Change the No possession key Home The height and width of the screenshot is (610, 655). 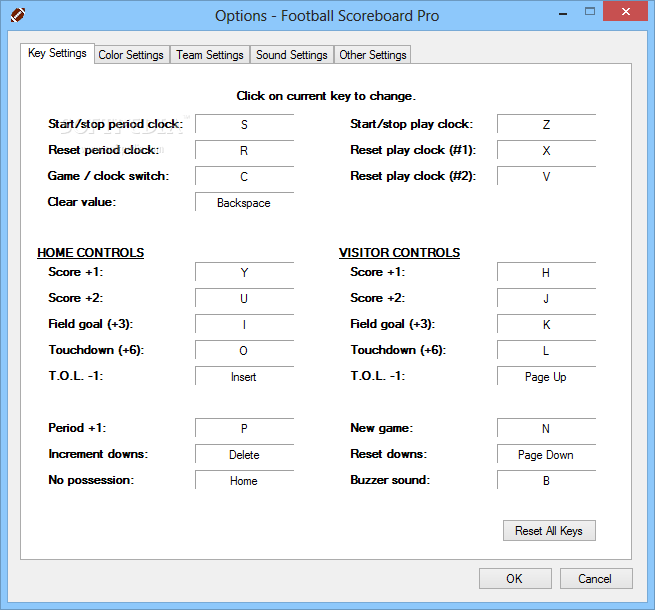coord(244,480)
